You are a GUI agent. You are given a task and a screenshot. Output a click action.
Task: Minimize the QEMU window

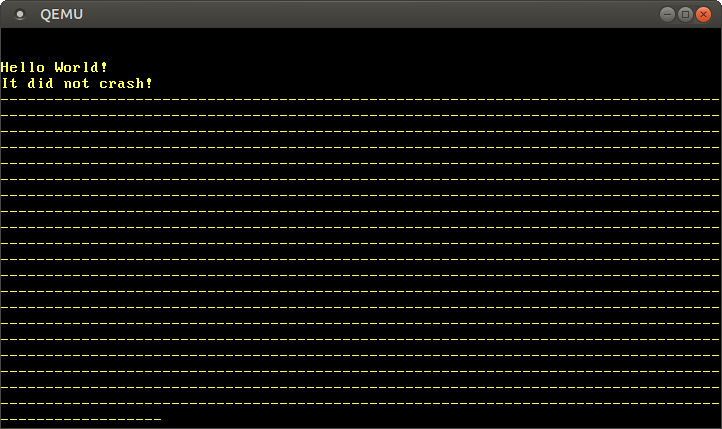click(x=667, y=14)
